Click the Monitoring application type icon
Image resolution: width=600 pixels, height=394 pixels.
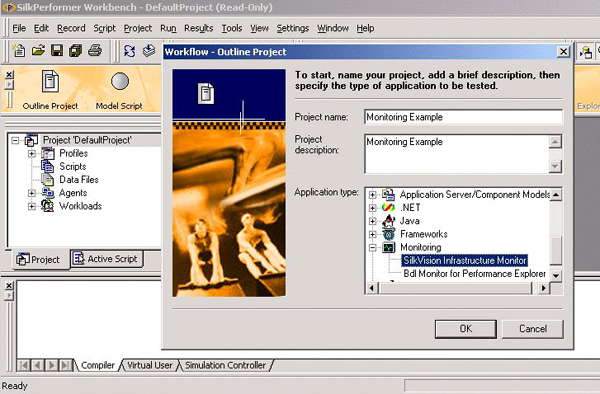click(388, 247)
